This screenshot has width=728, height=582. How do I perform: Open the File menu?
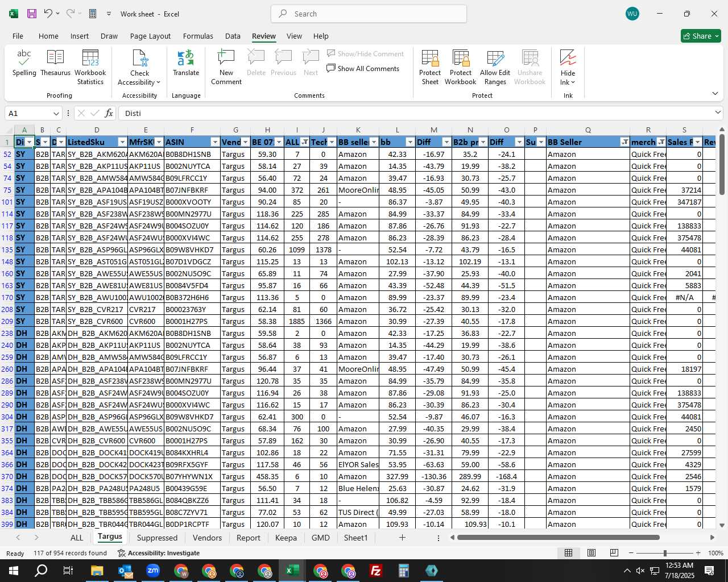(18, 36)
